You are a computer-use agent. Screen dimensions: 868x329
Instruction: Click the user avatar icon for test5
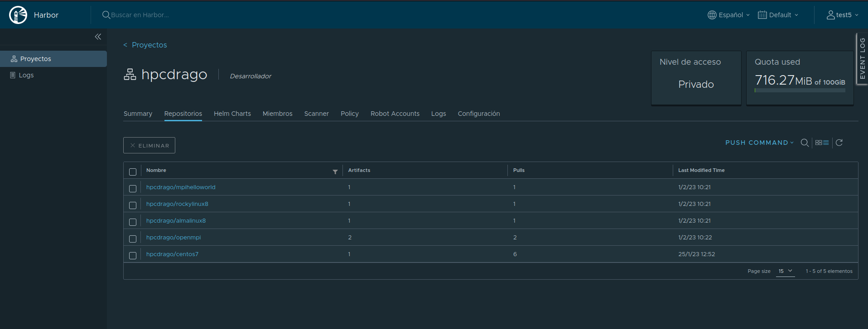pyautogui.click(x=830, y=15)
